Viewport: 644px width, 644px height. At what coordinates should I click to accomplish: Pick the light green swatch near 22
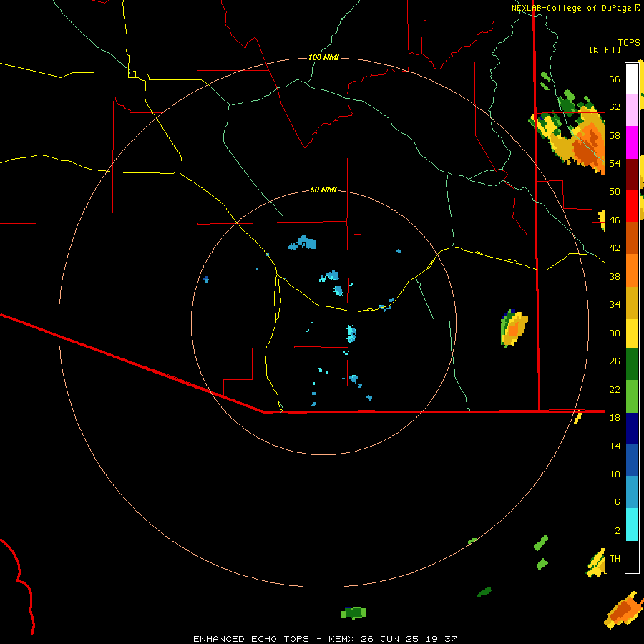tap(632, 396)
